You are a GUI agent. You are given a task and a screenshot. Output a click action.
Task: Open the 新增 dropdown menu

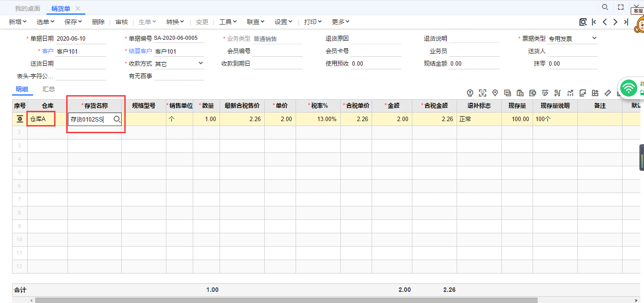[x=18, y=22]
